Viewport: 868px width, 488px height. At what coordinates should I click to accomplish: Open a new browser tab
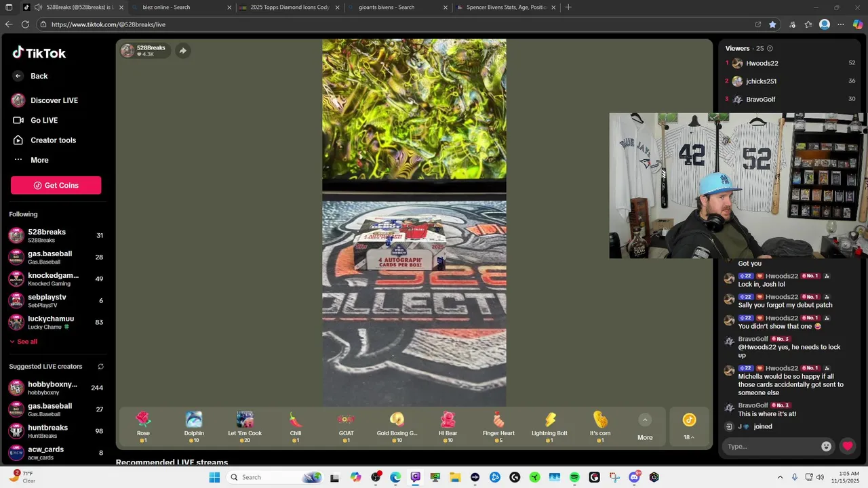(568, 7)
